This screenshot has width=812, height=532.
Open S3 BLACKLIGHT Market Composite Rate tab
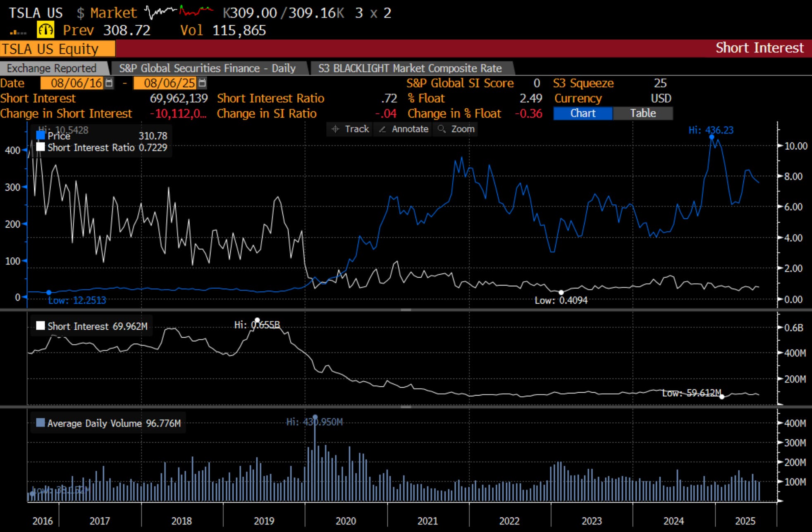point(410,68)
